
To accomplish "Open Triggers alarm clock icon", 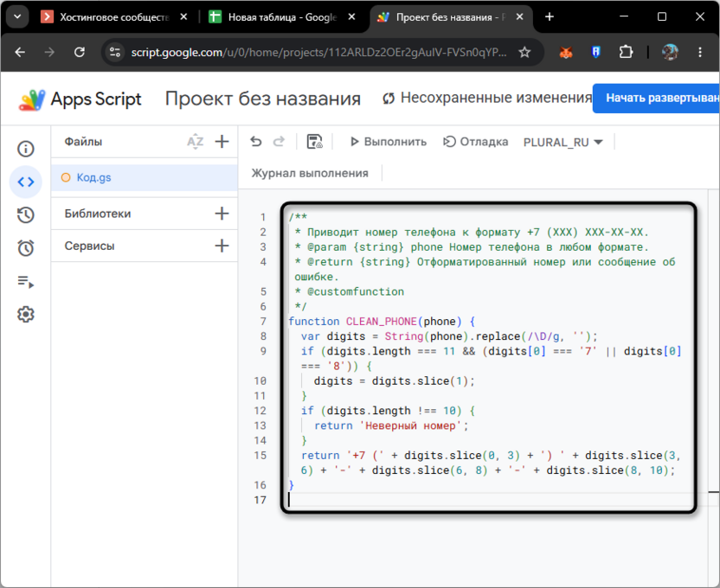I will pyautogui.click(x=26, y=248).
